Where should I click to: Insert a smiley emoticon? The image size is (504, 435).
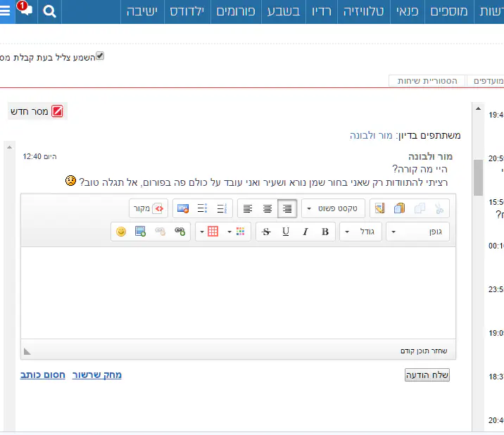121,232
